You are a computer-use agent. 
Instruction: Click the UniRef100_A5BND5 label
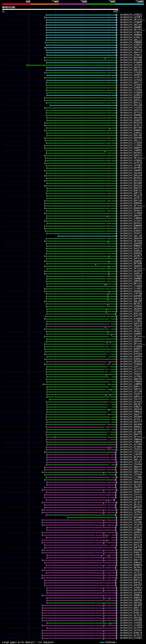[131, 42]
